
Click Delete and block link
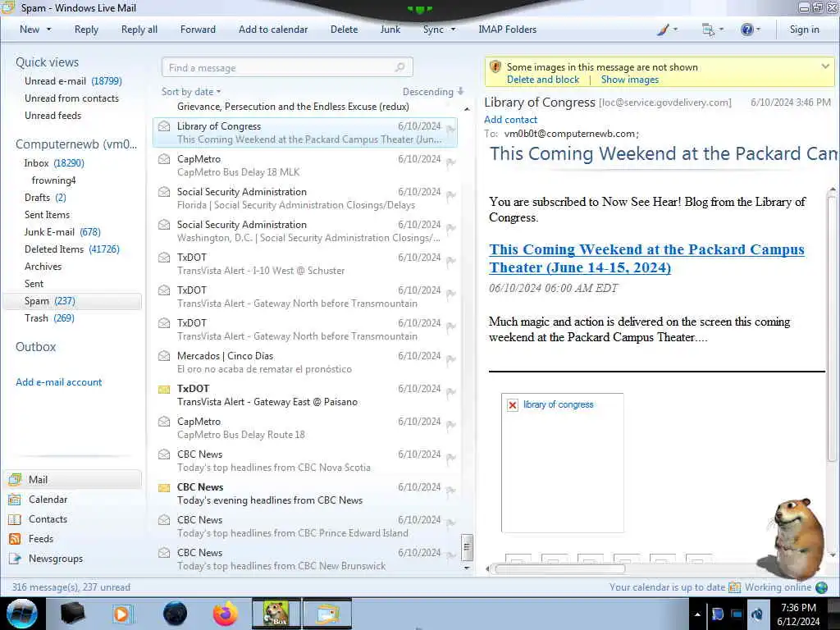click(543, 80)
